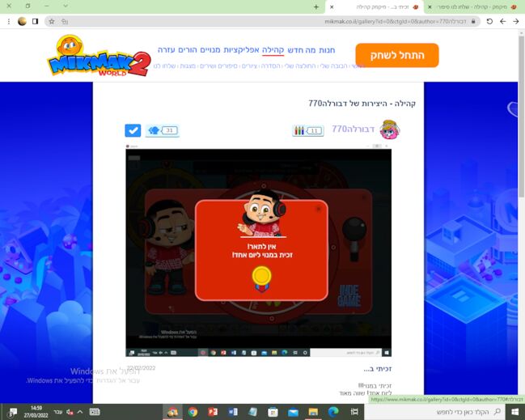Open the 'דבורלה770' username link
Image resolution: width=525 pixels, height=420 pixels.
[x=353, y=129]
